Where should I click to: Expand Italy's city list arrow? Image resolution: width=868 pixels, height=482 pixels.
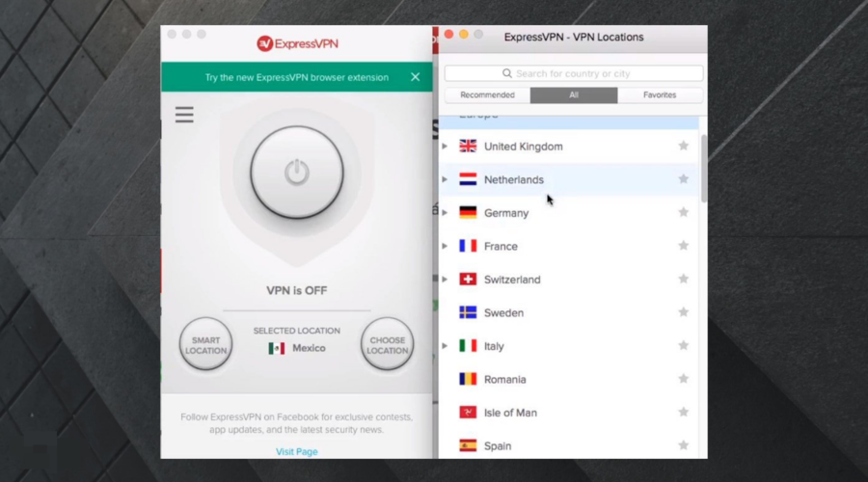pyautogui.click(x=445, y=346)
